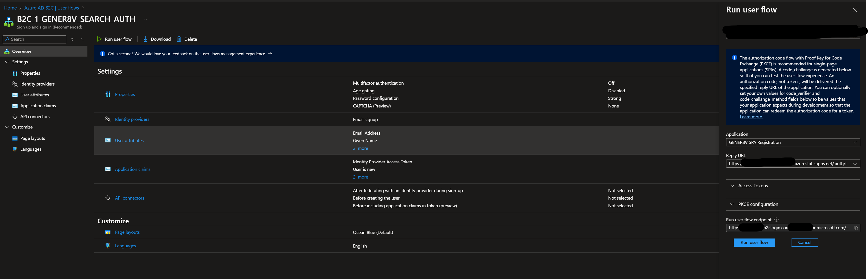
Task: Open the Application dropdown GENER8V SPA Registration
Action: (x=793, y=142)
